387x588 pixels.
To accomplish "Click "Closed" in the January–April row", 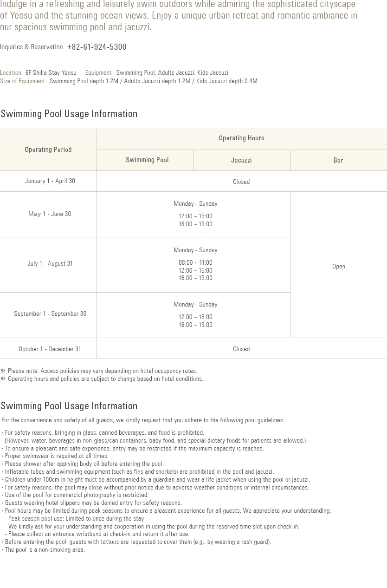I will click(x=241, y=182).
